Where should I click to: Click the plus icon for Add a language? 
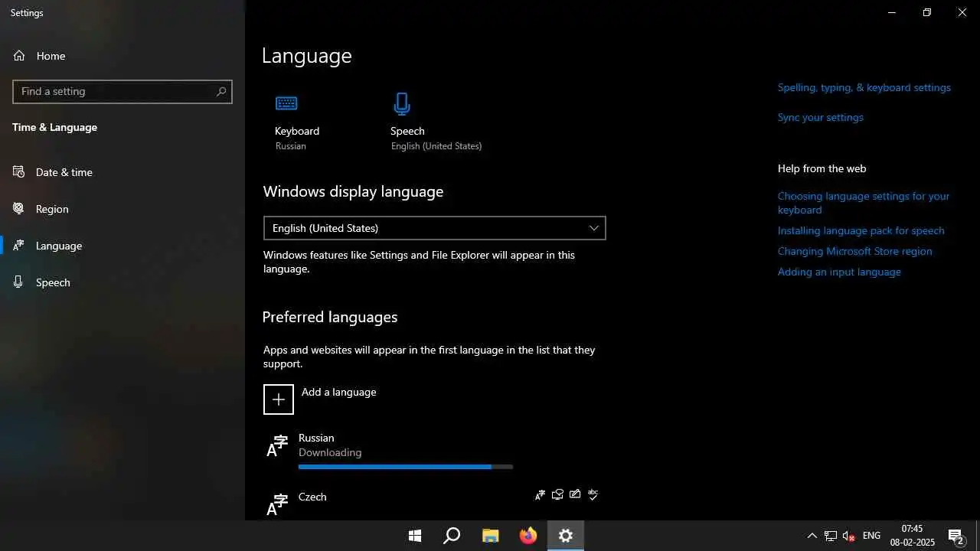279,399
